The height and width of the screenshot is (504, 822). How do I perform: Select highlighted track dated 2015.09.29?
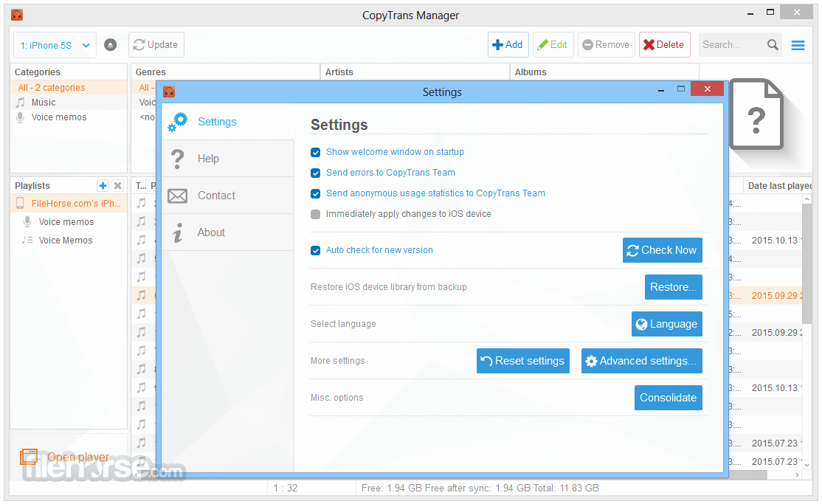click(777, 296)
